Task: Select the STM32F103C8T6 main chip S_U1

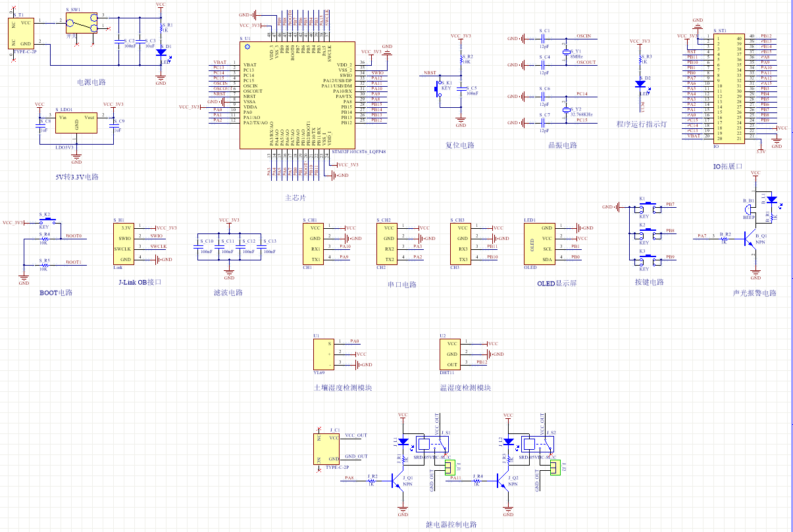Action: click(299, 95)
